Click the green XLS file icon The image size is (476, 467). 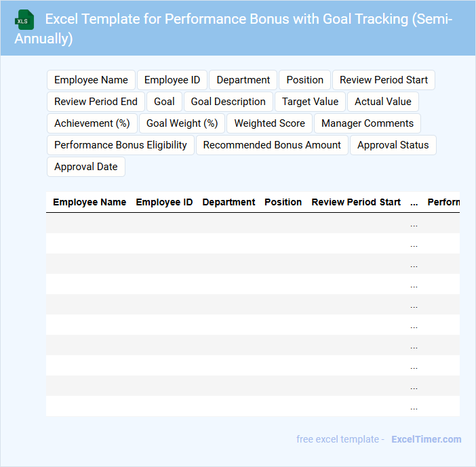click(25, 20)
